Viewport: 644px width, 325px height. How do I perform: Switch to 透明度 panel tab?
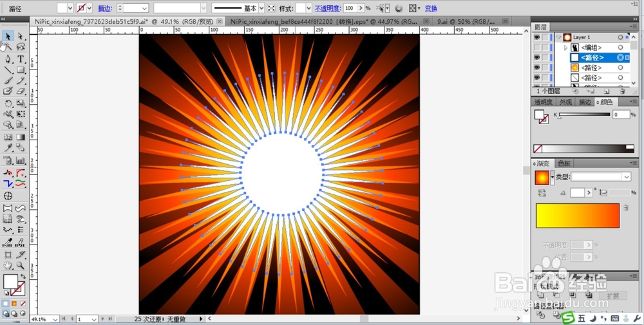point(544,102)
